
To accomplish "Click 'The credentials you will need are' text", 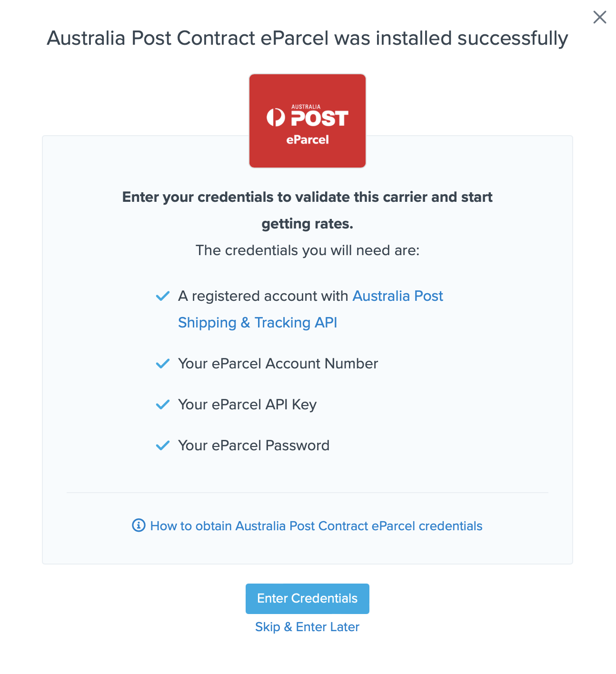I will [308, 250].
